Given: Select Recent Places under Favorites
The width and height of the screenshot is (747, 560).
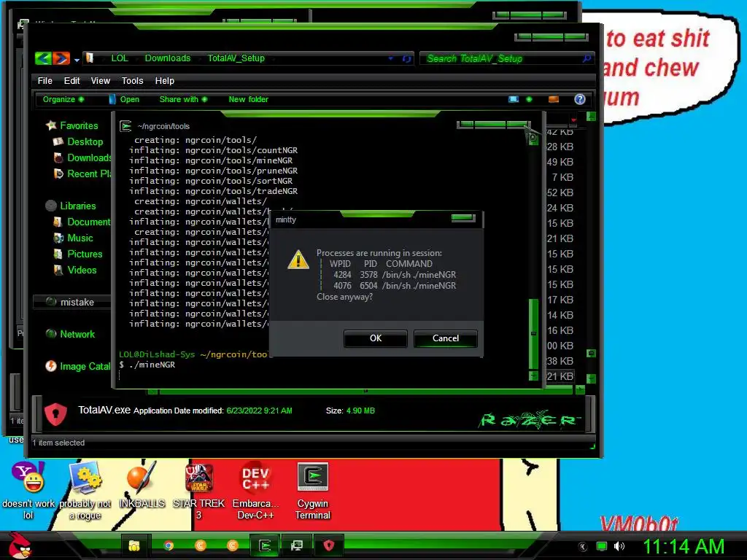Looking at the screenshot, I should click(82, 174).
